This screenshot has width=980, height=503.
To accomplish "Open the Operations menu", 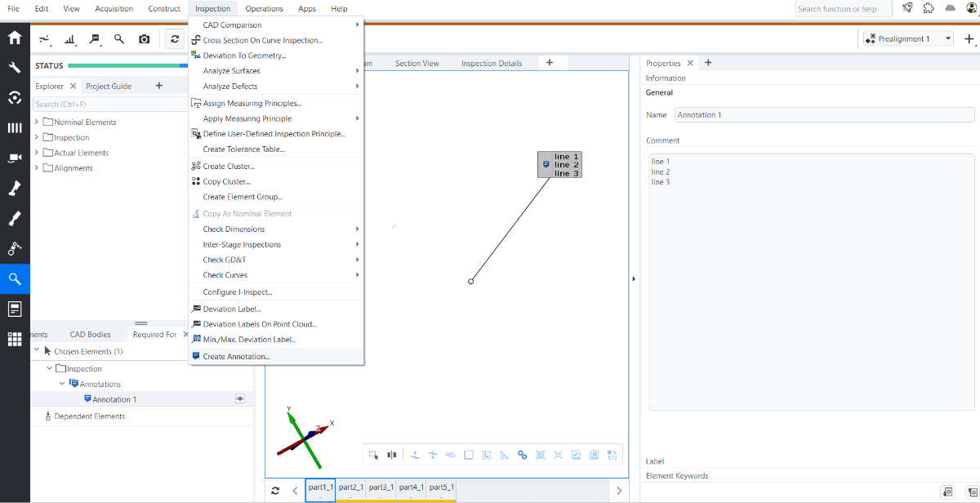I will click(x=264, y=9).
